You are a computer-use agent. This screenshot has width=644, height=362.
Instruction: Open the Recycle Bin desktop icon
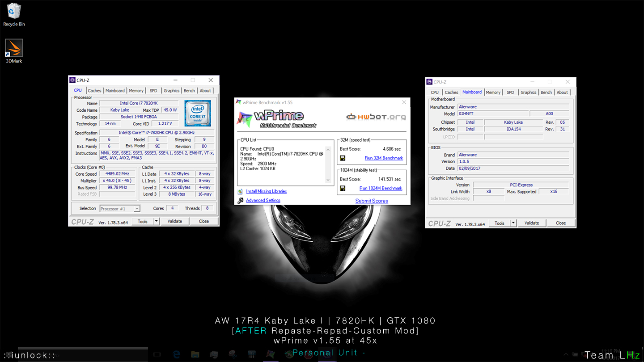[14, 14]
